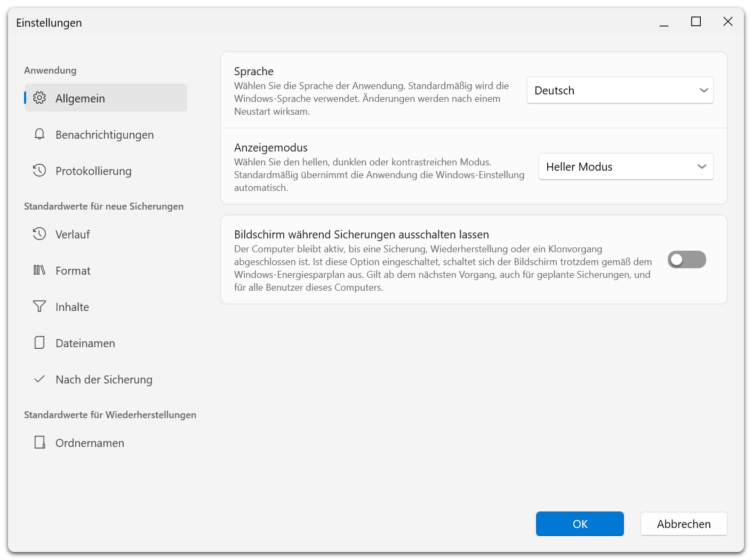Screen dimensions: 752x560
Task: Close the Einstellungen window
Action: (728, 22)
